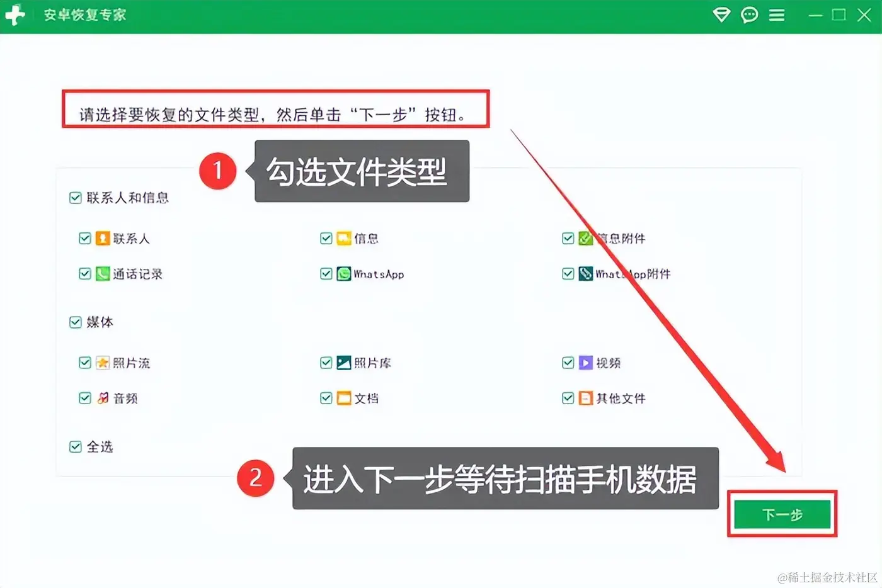Click the 其他文件 label text
The width and height of the screenshot is (882, 588).
point(621,398)
